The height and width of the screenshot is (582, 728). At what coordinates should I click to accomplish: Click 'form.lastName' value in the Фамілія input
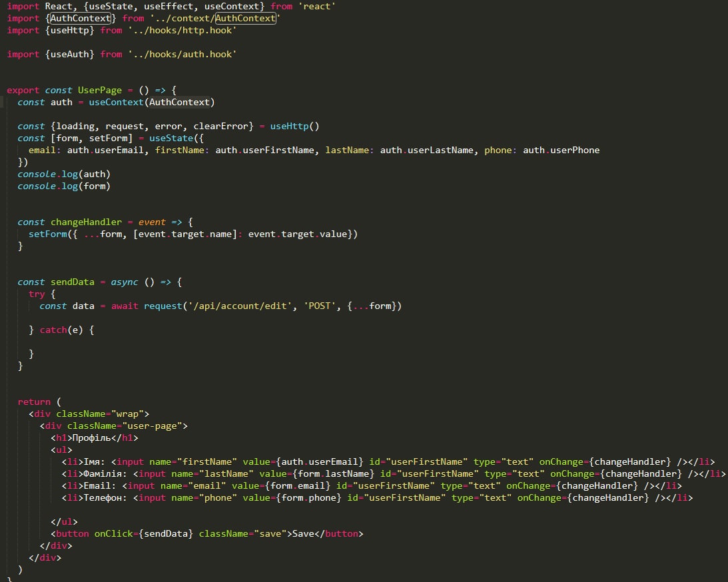click(x=333, y=474)
